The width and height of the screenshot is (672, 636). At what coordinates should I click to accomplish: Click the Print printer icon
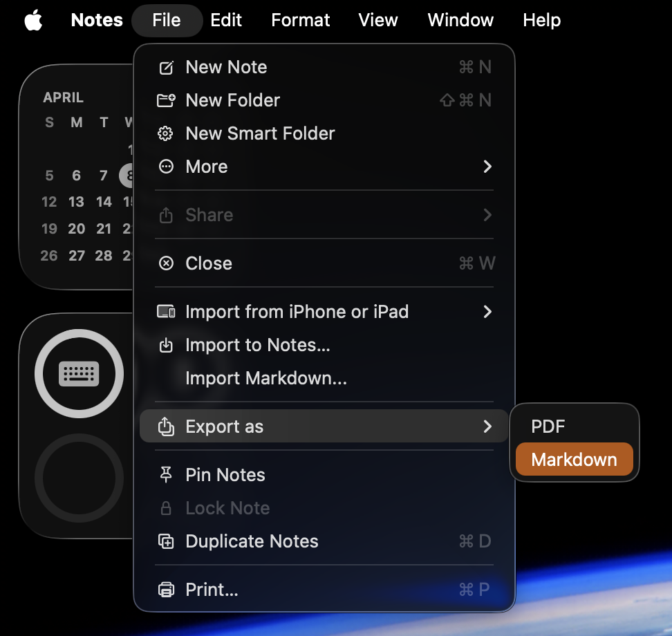click(x=166, y=590)
